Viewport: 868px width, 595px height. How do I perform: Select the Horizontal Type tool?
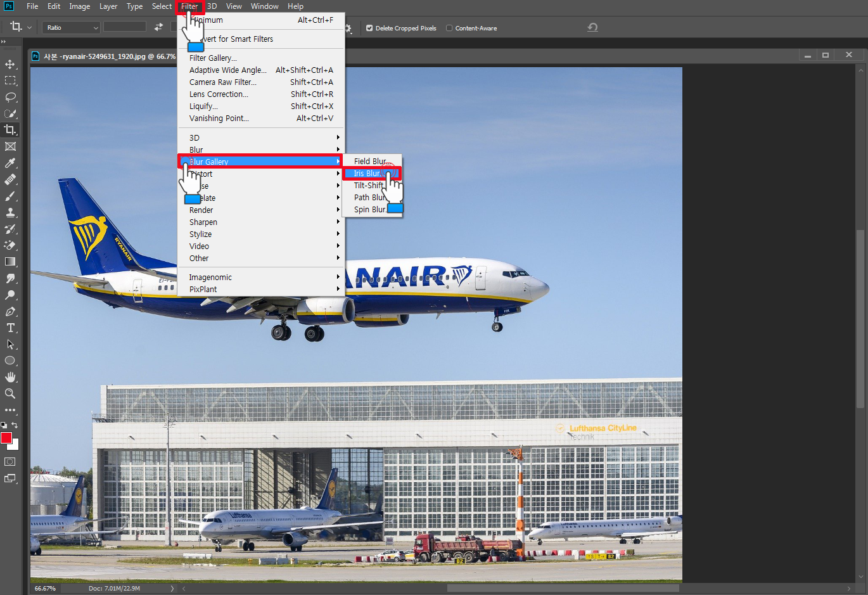coord(10,328)
